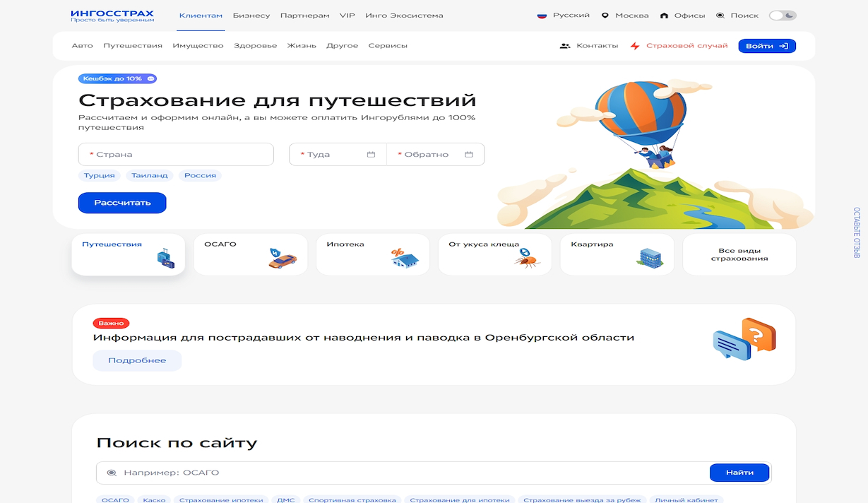Click magnifier icon in site search field
Image resolution: width=868 pixels, height=503 pixels.
tap(112, 473)
